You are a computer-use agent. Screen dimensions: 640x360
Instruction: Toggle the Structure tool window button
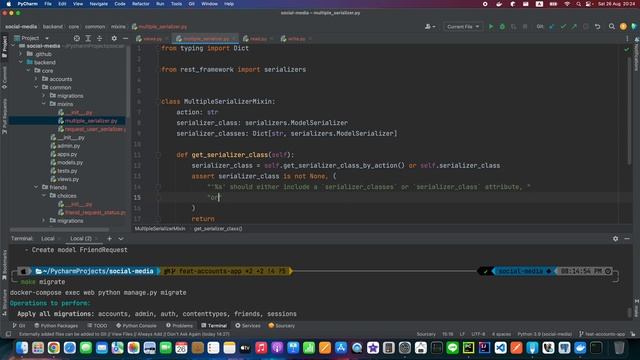coord(4,302)
